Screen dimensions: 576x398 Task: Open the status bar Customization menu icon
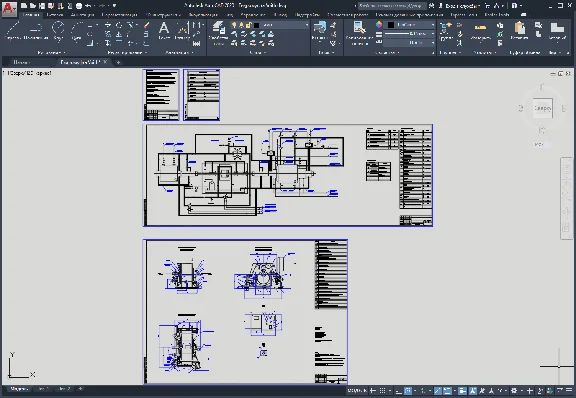pos(569,390)
